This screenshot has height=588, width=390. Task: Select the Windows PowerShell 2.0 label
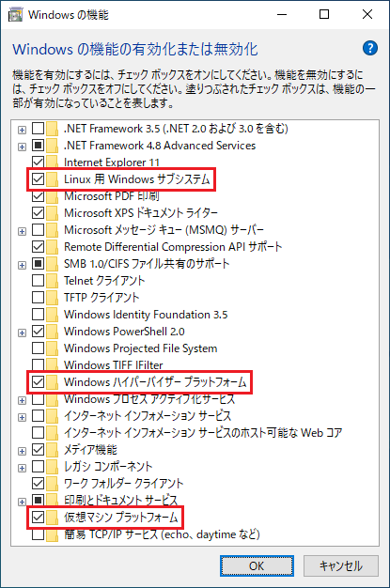click(124, 332)
